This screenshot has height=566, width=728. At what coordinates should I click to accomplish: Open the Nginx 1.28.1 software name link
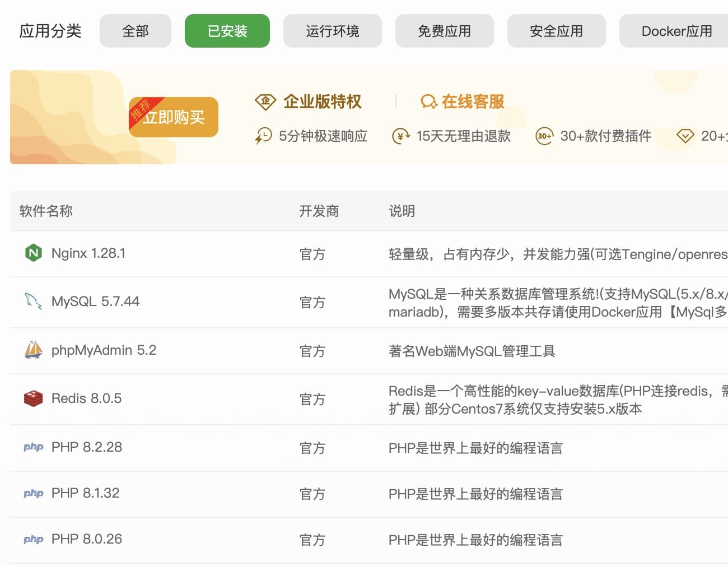[x=88, y=253]
